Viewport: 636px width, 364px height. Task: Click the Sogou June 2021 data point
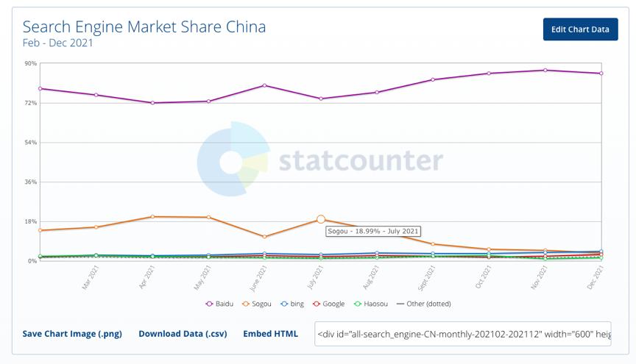(x=264, y=237)
